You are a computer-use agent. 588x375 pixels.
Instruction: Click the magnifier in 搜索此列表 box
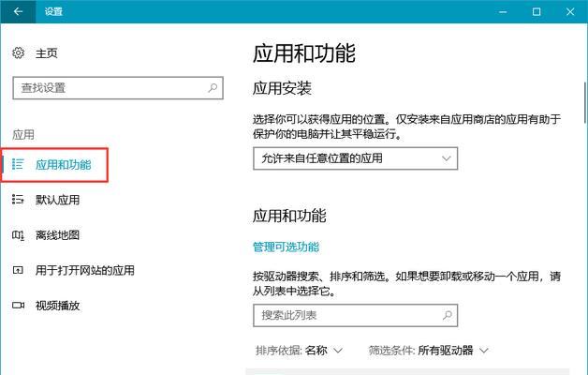(x=447, y=315)
